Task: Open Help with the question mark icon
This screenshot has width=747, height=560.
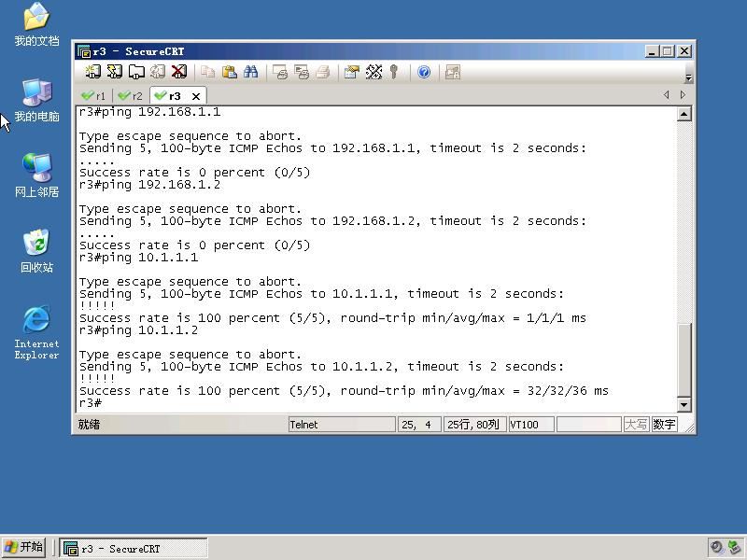Action: click(x=424, y=72)
